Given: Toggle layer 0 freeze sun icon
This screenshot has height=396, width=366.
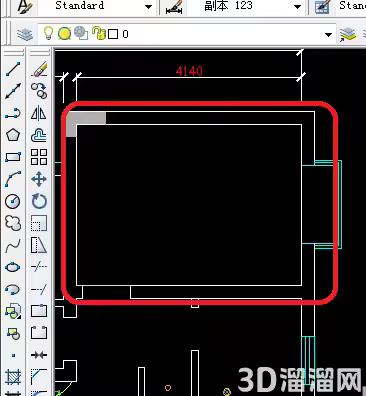Looking at the screenshot, I should 64,34.
